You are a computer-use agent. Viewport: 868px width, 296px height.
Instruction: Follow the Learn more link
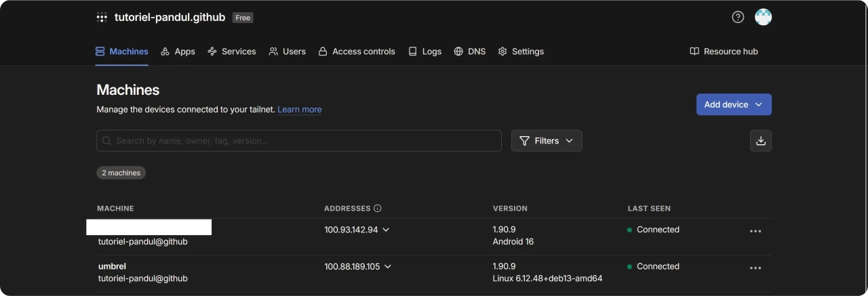click(299, 110)
